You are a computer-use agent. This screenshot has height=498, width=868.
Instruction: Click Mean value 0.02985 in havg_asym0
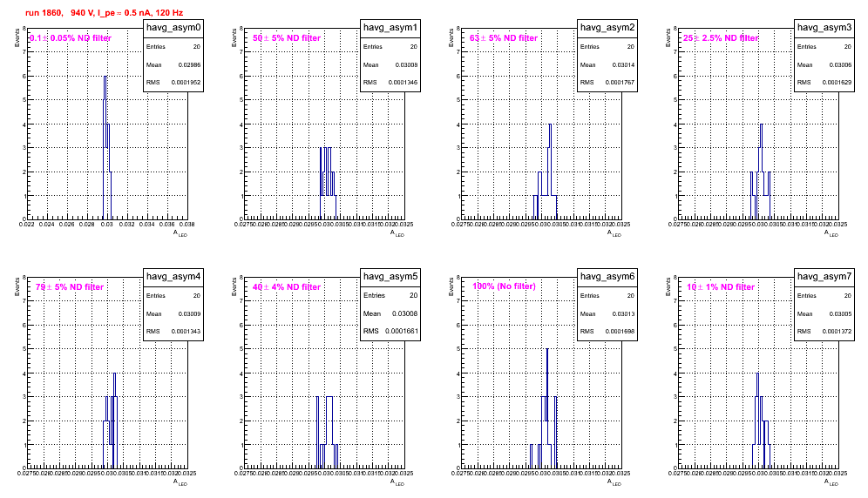tap(189, 64)
